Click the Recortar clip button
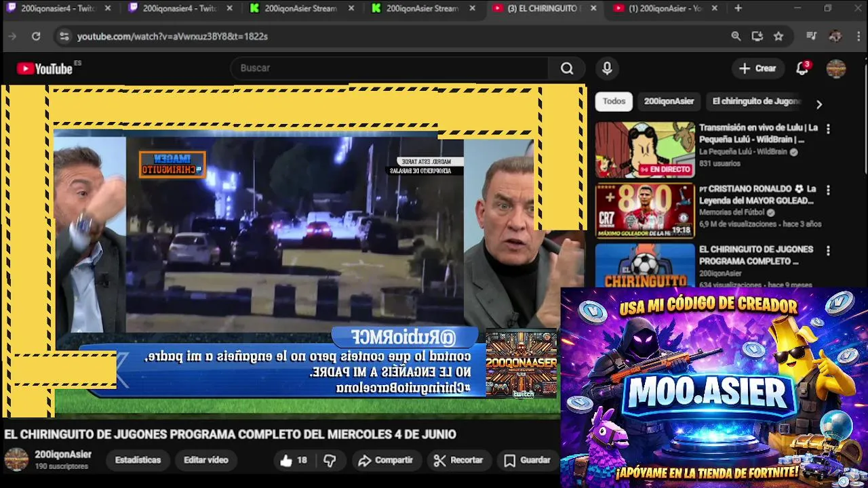 coord(458,460)
